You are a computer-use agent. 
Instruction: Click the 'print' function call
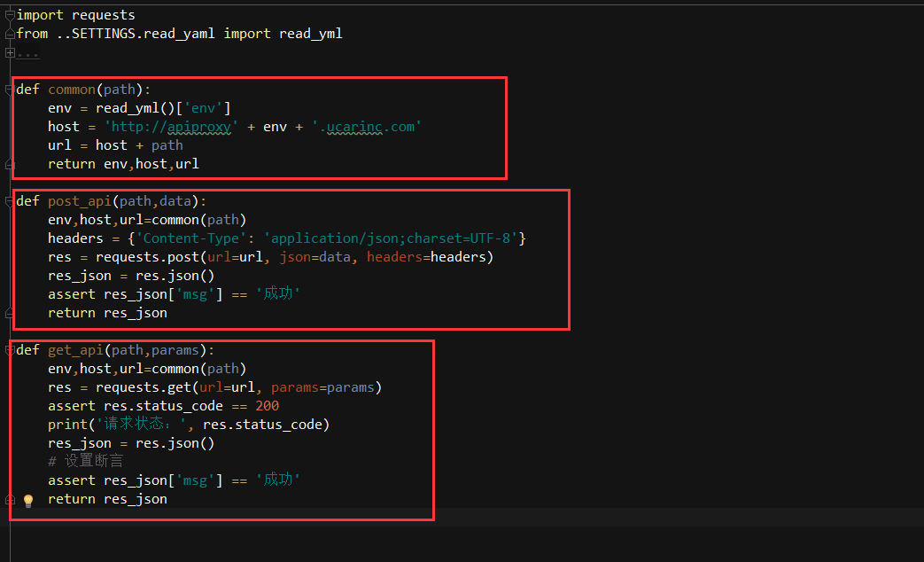click(67, 425)
